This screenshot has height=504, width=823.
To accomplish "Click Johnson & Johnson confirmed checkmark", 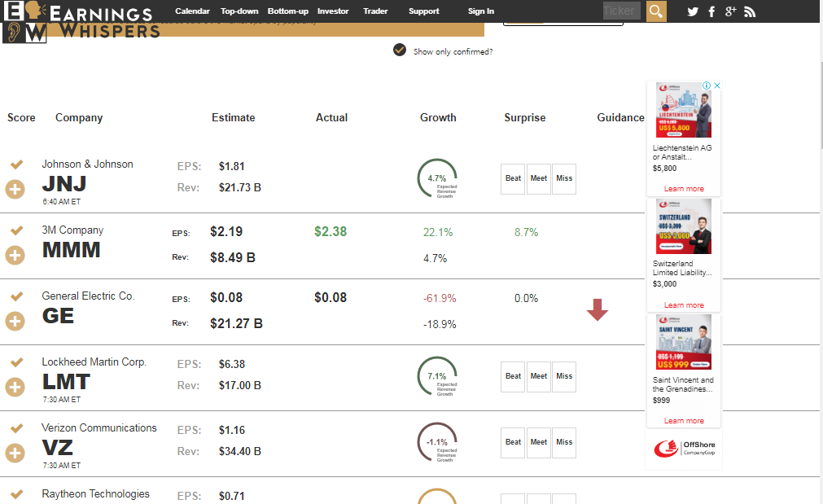I will 17,164.
